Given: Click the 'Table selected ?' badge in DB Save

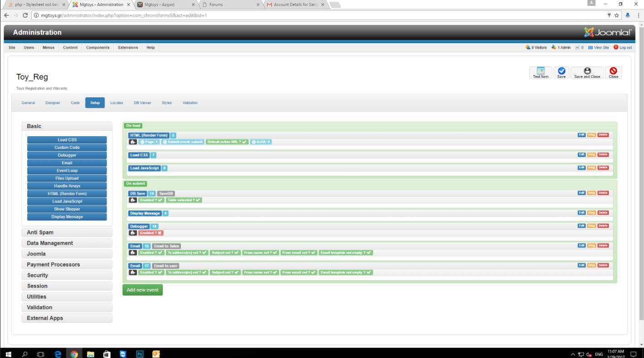Looking at the screenshot, I should click(x=184, y=200).
